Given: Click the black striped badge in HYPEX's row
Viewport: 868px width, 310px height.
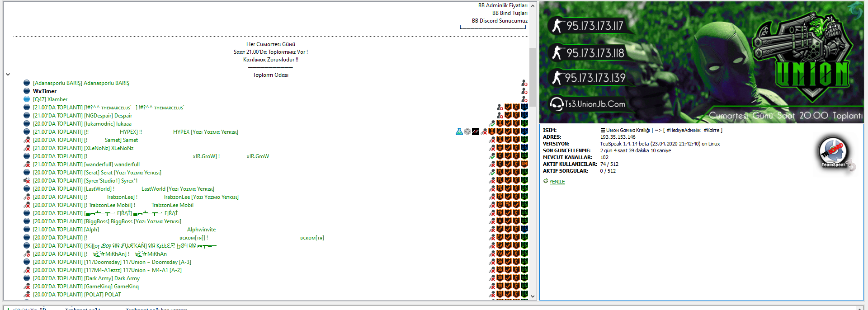Looking at the screenshot, I should [476, 132].
